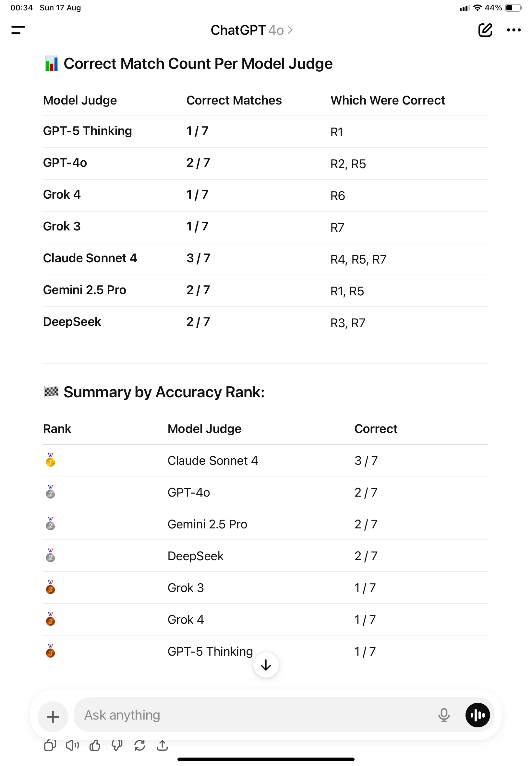Click the "Ask anything" message field
This screenshot has width=532, height=766.
click(253, 715)
